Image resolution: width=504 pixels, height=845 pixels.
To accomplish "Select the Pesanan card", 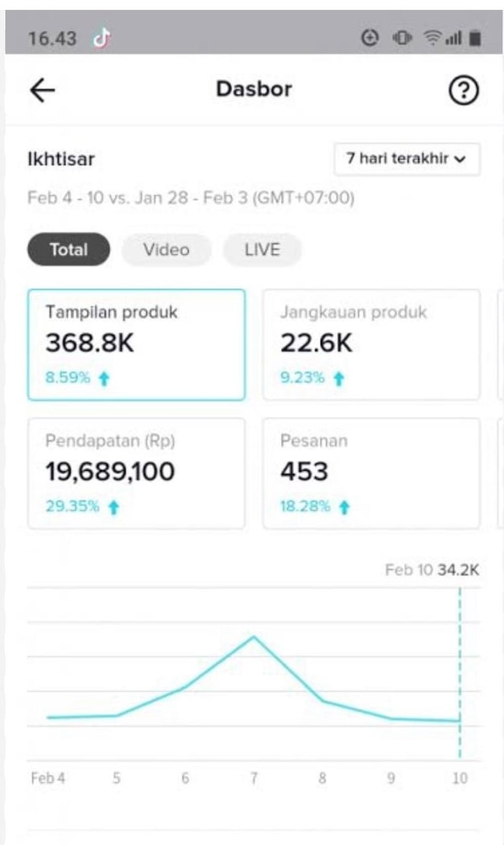I will pos(371,473).
